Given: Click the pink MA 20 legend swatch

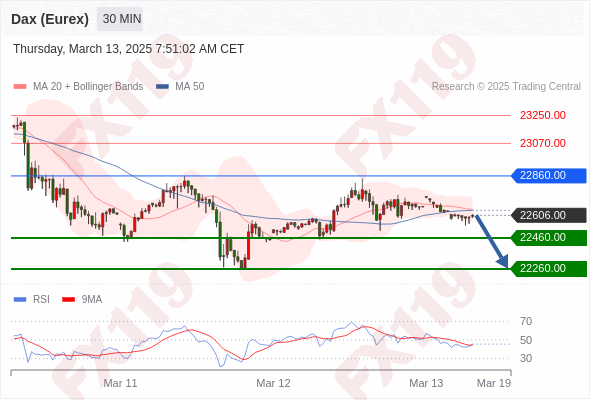Looking at the screenshot, I should (x=20, y=87).
